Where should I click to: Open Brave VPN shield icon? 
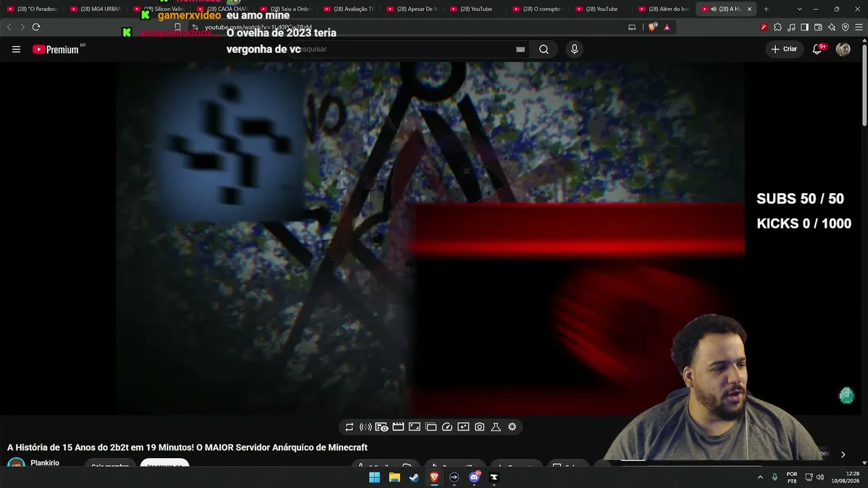pos(845,27)
